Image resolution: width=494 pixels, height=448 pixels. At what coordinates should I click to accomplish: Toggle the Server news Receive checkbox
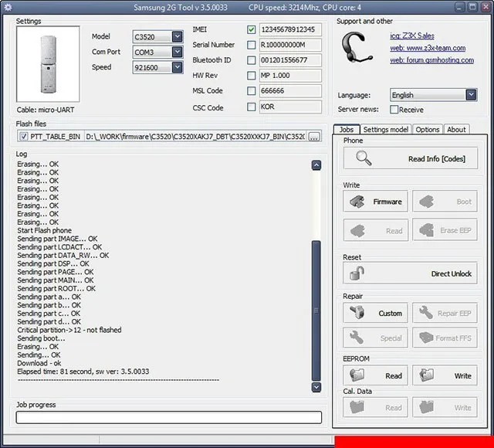[x=393, y=110]
